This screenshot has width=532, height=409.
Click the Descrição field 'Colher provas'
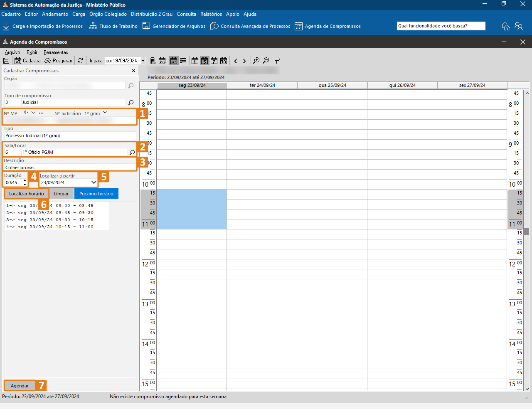[70, 168]
